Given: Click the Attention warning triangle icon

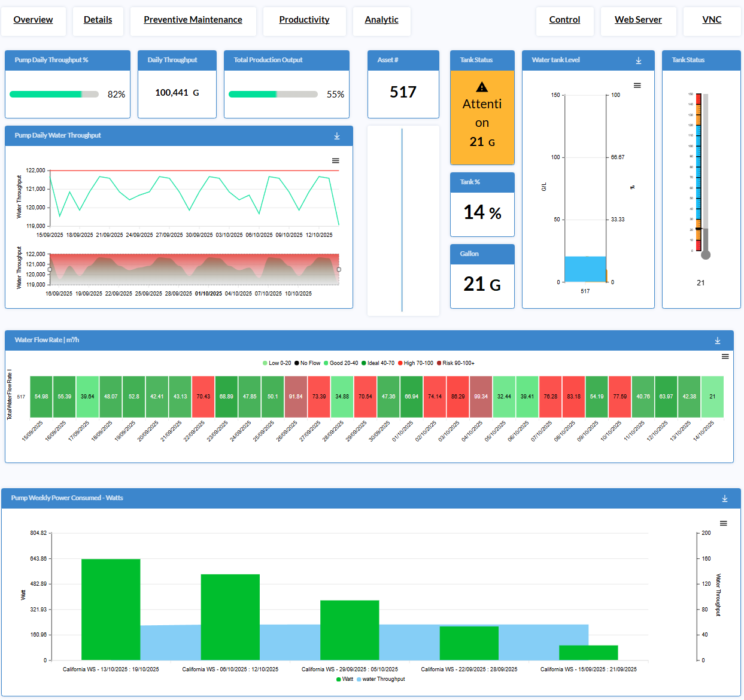Looking at the screenshot, I should pyautogui.click(x=482, y=87).
